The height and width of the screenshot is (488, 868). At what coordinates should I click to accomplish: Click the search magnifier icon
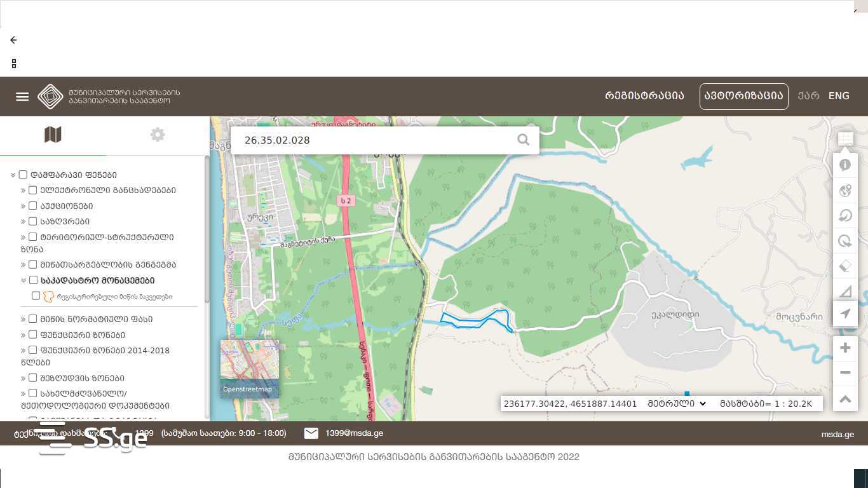pyautogui.click(x=523, y=140)
